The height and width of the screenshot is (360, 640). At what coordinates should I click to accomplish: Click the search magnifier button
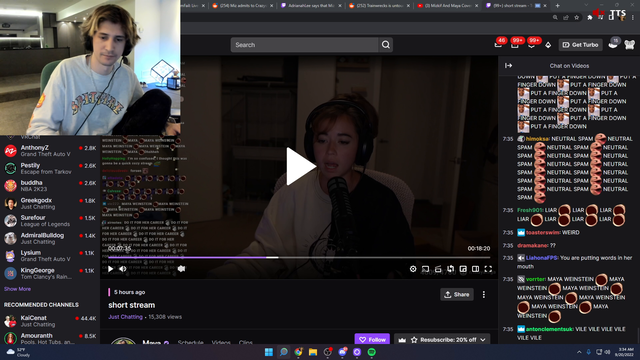click(x=386, y=45)
